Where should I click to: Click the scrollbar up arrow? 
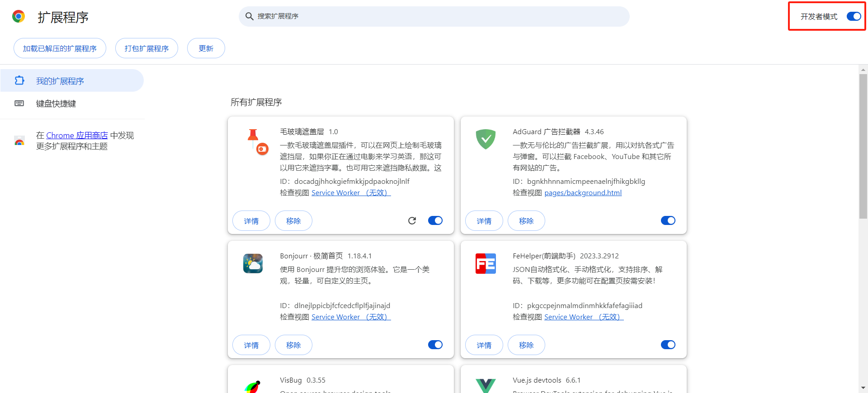pos(863,70)
